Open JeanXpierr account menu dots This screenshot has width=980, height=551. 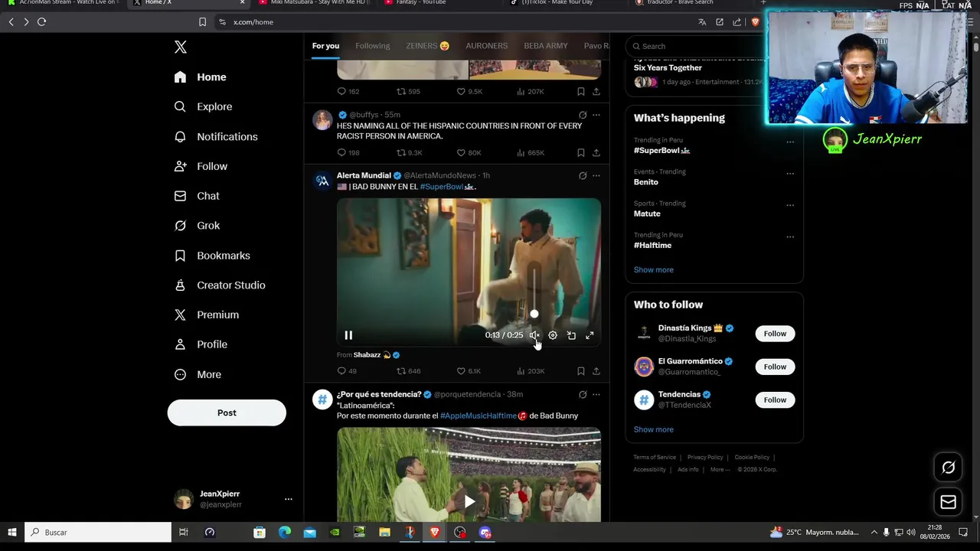pyautogui.click(x=289, y=499)
